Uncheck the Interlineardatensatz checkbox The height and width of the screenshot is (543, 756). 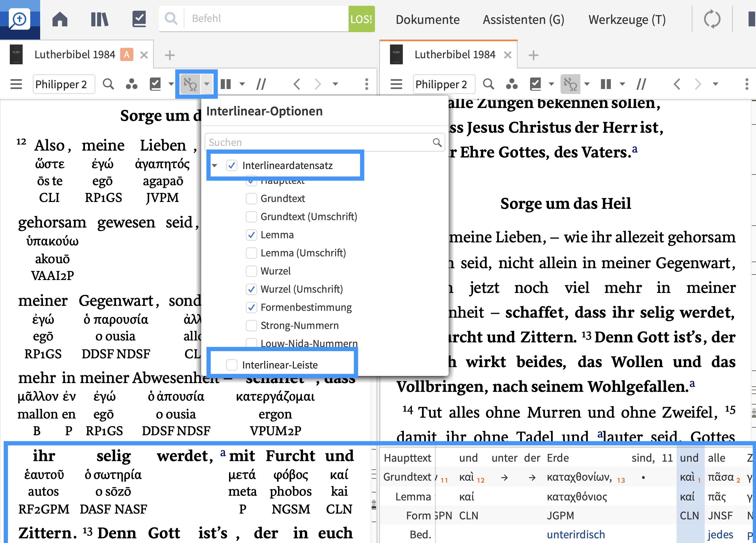tap(232, 165)
